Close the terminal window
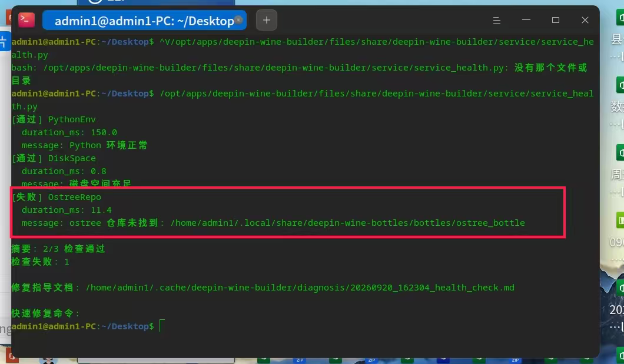 585,20
